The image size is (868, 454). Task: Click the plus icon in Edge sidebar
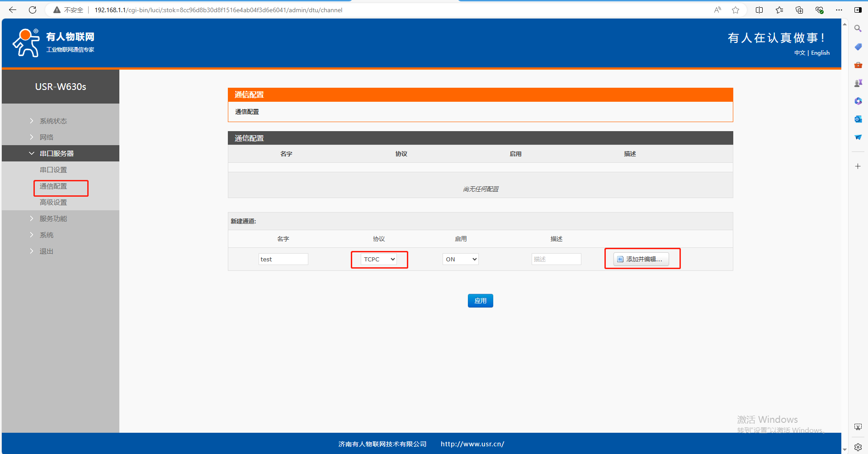click(x=858, y=166)
